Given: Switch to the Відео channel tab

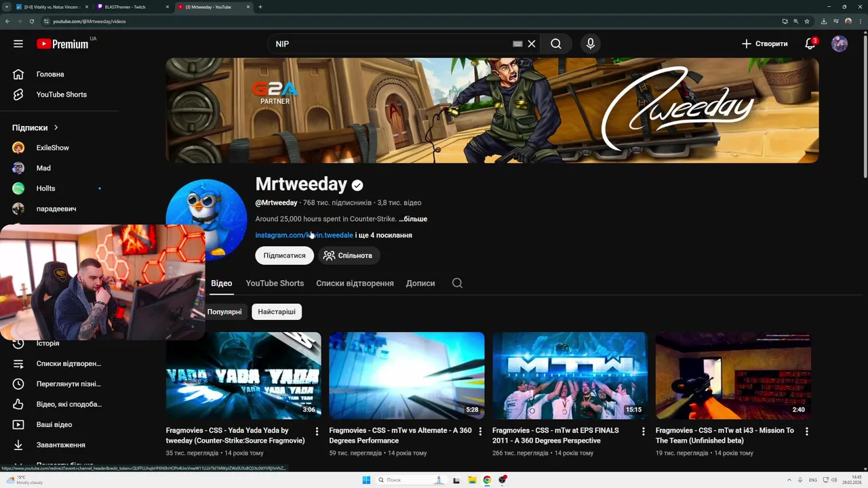Looking at the screenshot, I should pyautogui.click(x=221, y=283).
